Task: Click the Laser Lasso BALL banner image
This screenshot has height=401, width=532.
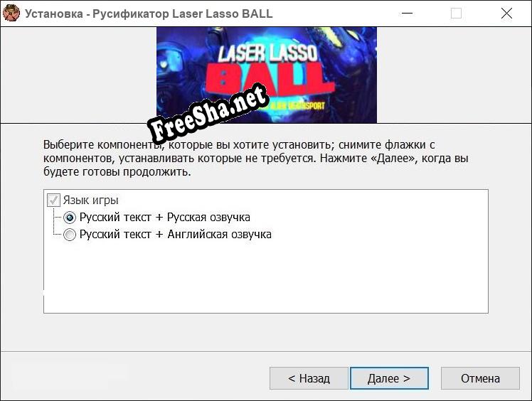Action: pos(266,75)
